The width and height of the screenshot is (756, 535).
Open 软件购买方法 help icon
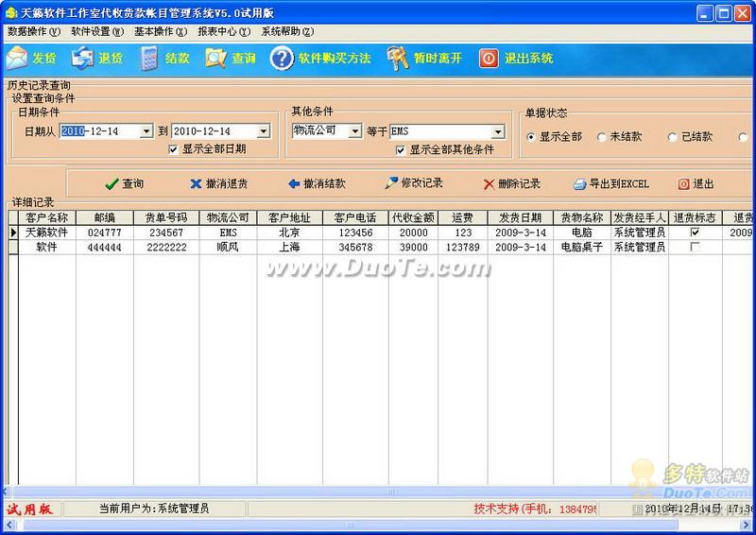(x=281, y=59)
